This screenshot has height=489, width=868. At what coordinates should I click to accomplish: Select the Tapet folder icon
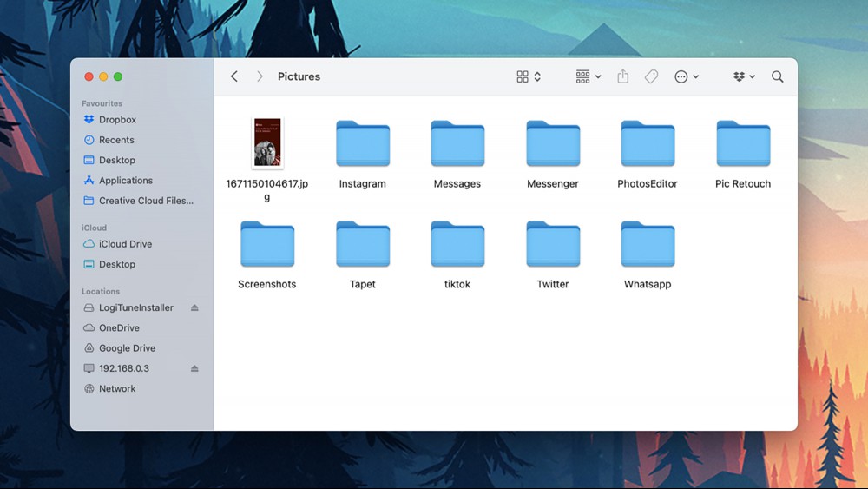[x=363, y=244]
